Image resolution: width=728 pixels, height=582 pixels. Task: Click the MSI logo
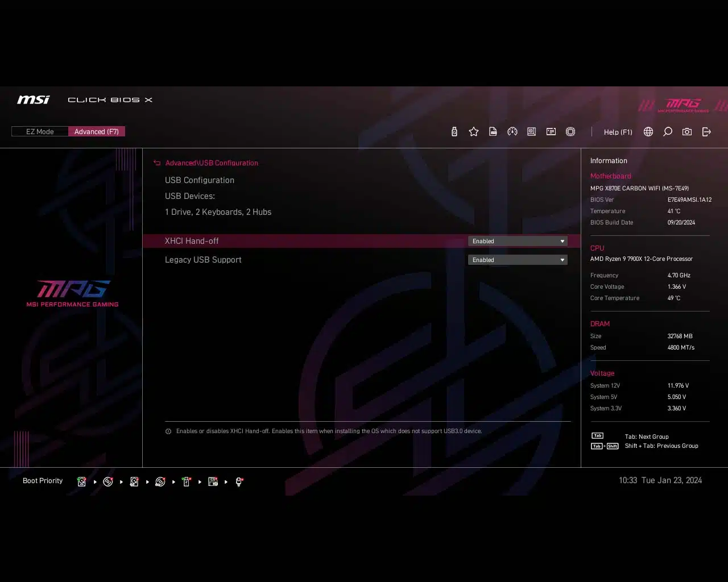(x=33, y=100)
